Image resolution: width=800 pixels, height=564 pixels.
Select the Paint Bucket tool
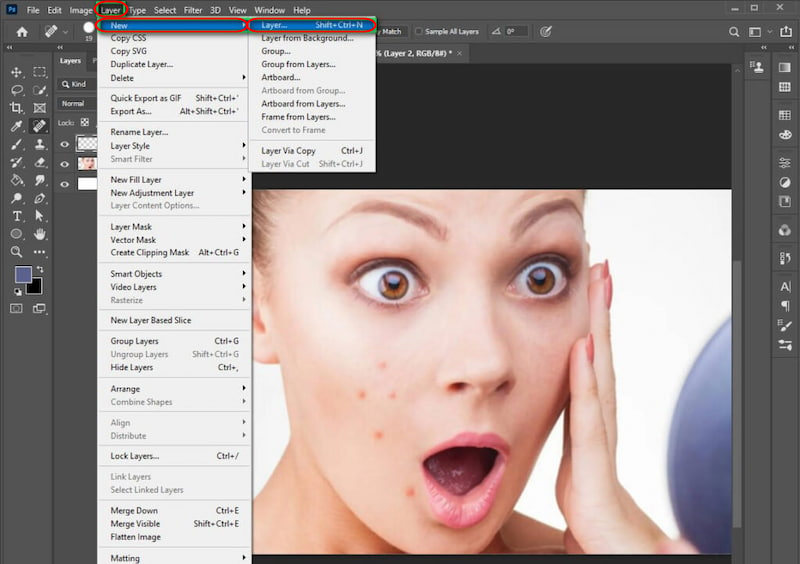tap(16, 180)
